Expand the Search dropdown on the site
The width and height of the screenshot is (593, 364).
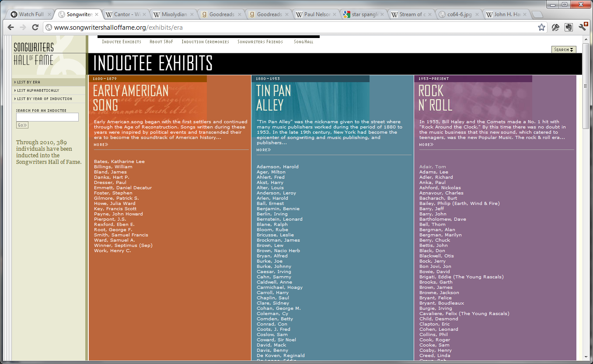coord(564,49)
